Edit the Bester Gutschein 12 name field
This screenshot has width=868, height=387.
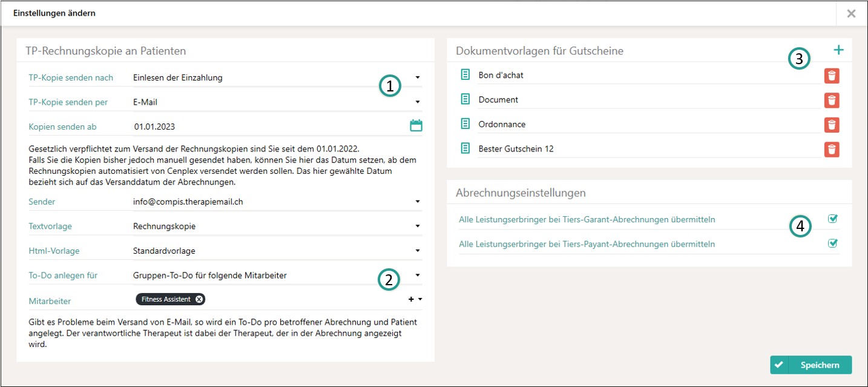click(x=649, y=148)
